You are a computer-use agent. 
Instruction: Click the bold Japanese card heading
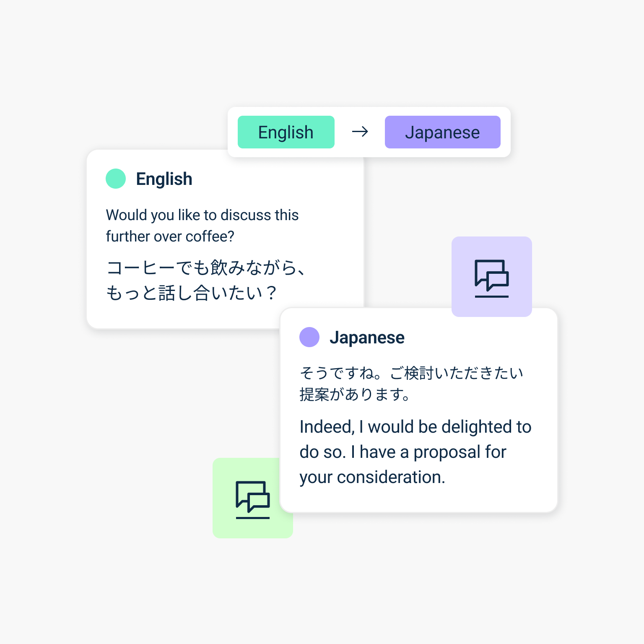tap(367, 338)
